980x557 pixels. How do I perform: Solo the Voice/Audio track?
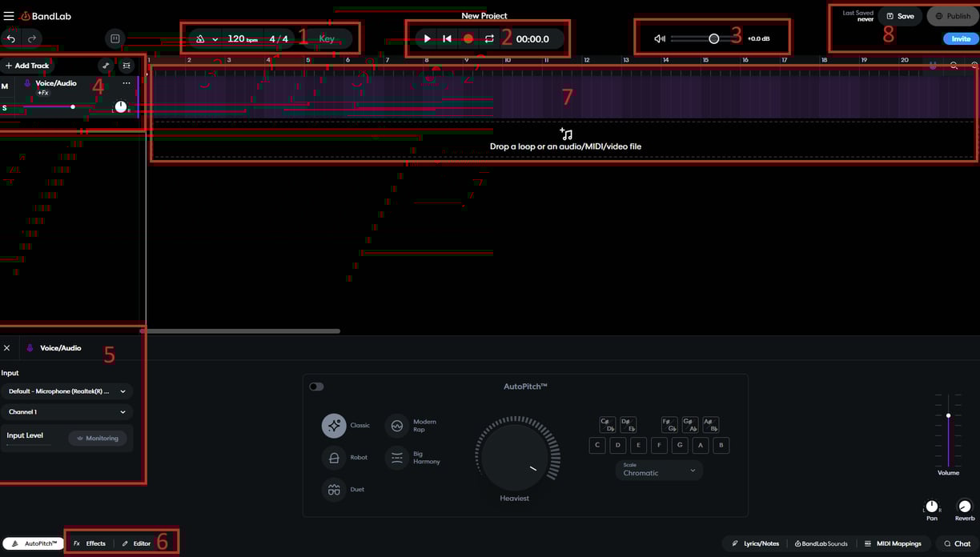coord(5,108)
